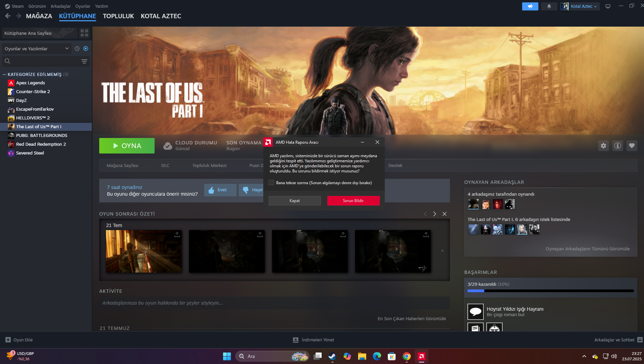Show hidden system tray icons chevron
The width and height of the screenshot is (644, 364).
pos(584,356)
